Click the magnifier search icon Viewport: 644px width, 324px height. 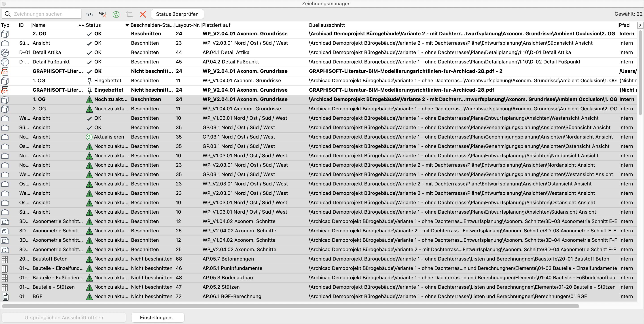tap(8, 14)
